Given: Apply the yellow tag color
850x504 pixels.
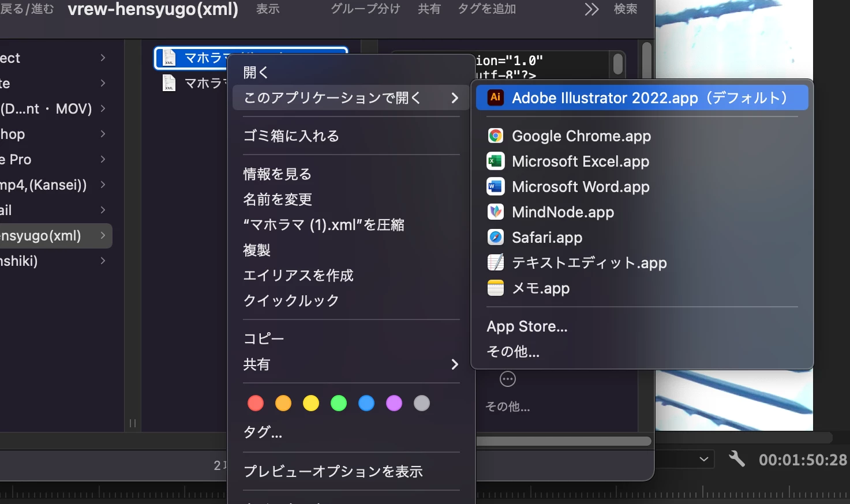Looking at the screenshot, I should click(x=311, y=403).
